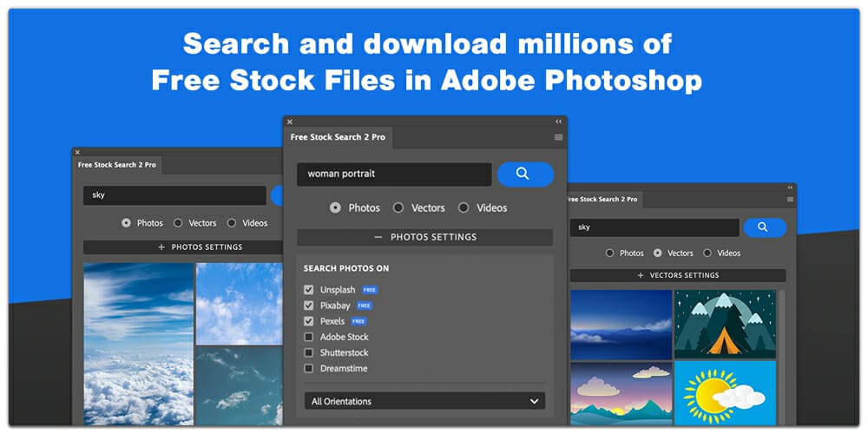Open top-right sky photo in left panel
Screen dimensions: 868x434
point(240,303)
